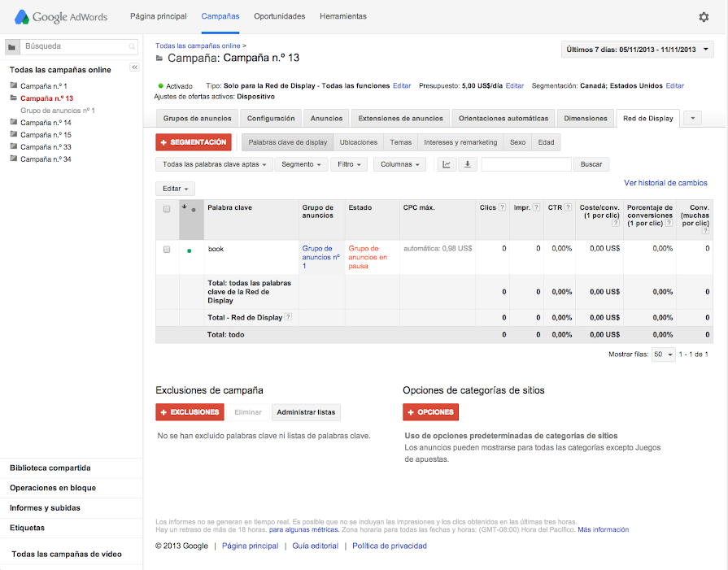This screenshot has height=570, width=728.
Task: Click the green status dot for book
Action: [x=190, y=250]
